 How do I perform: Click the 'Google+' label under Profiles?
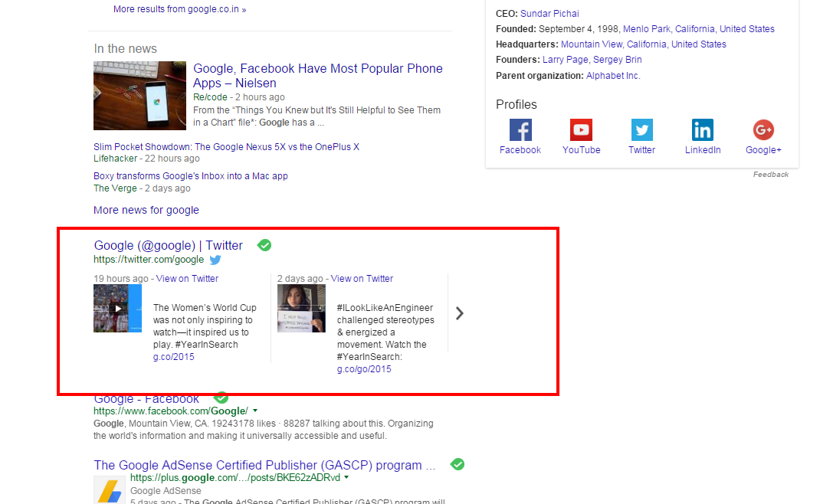[763, 150]
